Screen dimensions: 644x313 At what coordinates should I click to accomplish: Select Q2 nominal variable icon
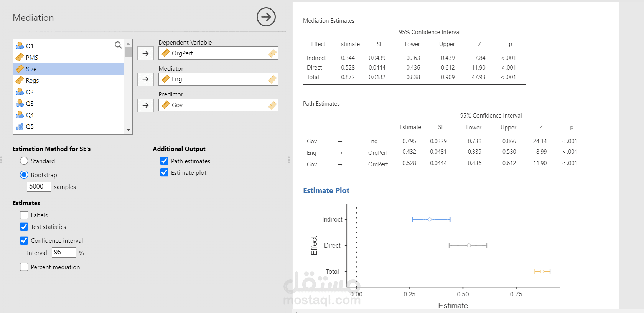point(20,92)
